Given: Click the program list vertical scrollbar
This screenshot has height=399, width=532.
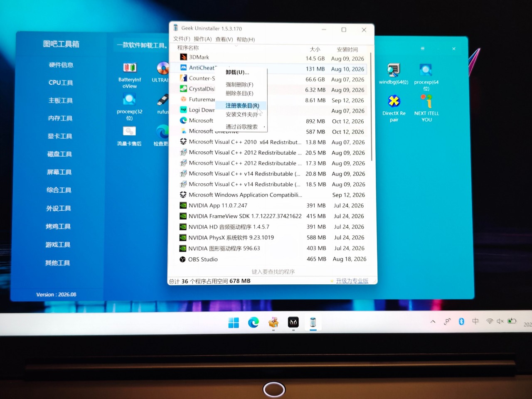Looking at the screenshot, I should pyautogui.click(x=371, y=107).
